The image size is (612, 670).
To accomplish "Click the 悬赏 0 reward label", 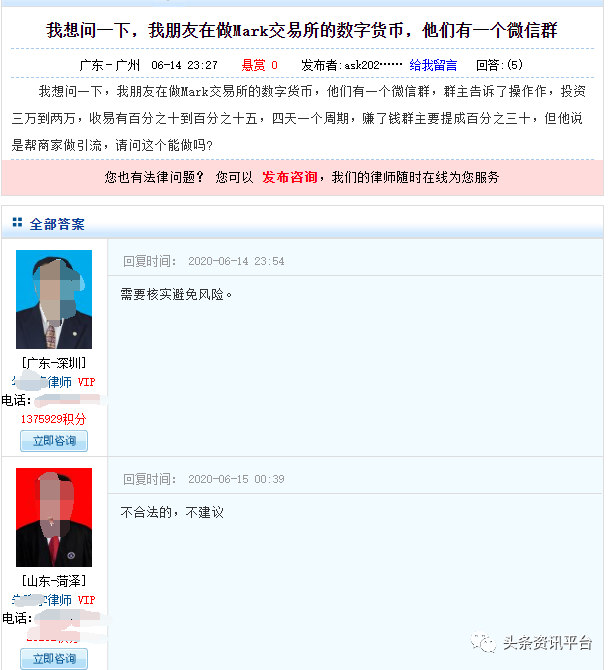I will click(x=259, y=65).
